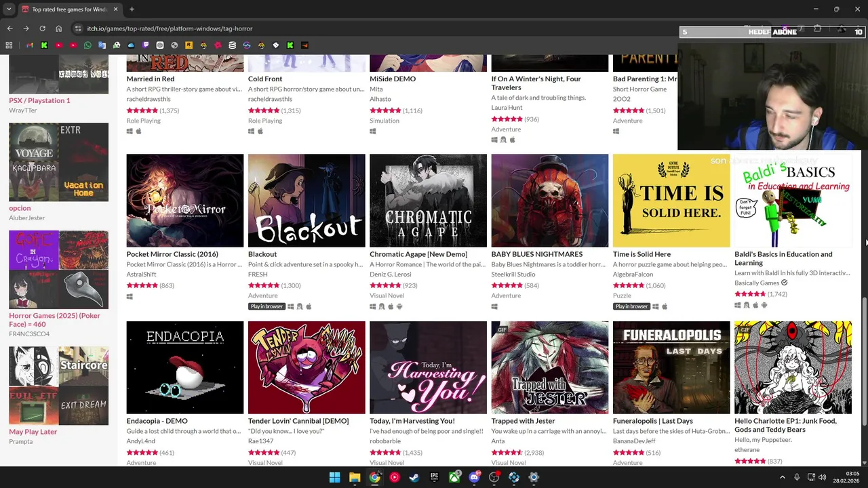Viewport: 868px width, 488px height.
Task: Click the Puzzle genre under Time is Solid Here
Action: click(622, 296)
